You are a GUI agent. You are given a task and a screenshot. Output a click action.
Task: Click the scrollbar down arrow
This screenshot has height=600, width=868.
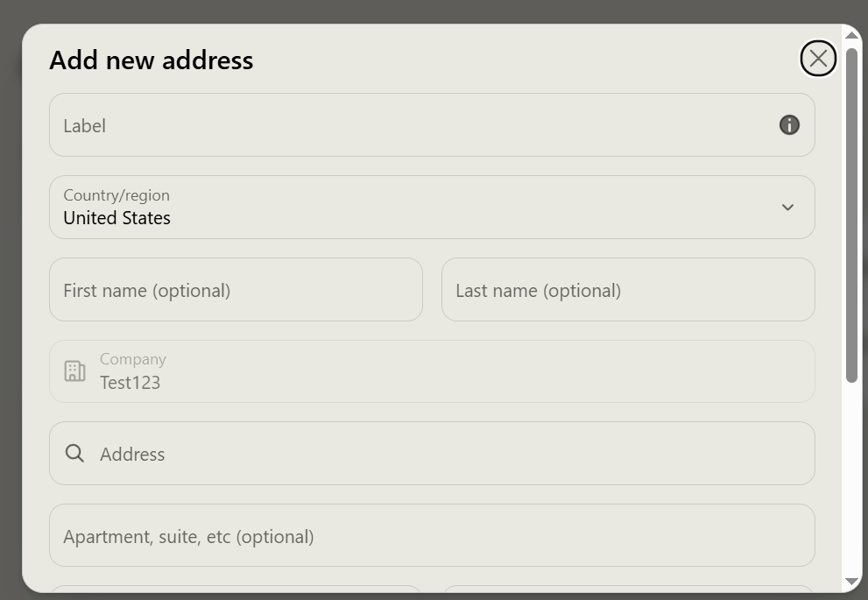pos(851,582)
